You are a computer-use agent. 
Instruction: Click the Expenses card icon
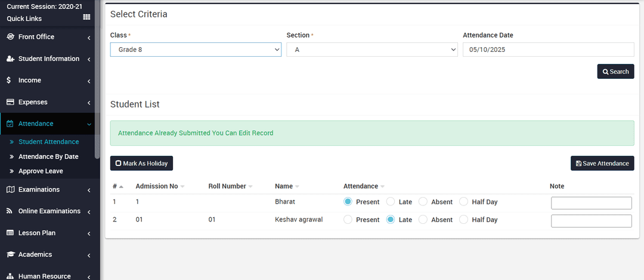11,102
